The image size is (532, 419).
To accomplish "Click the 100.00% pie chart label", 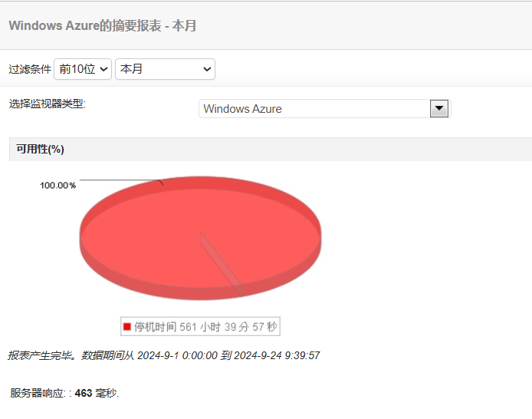I will 58,186.
